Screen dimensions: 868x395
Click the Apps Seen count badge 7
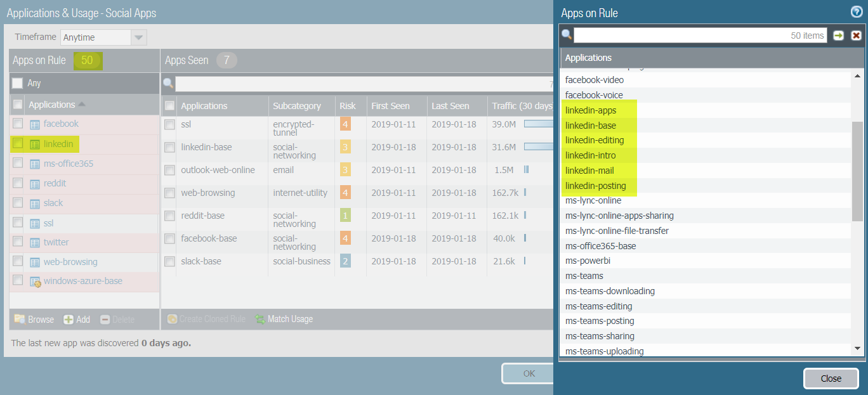227,60
